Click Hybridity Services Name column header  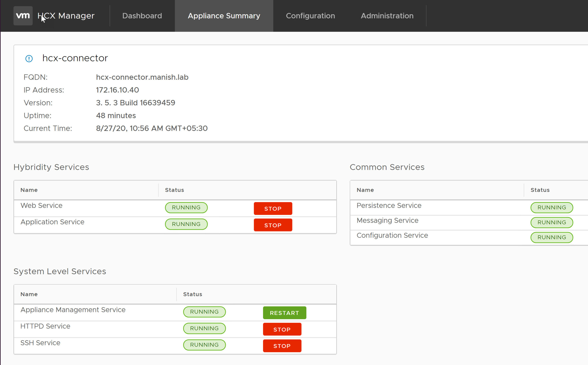pos(29,190)
